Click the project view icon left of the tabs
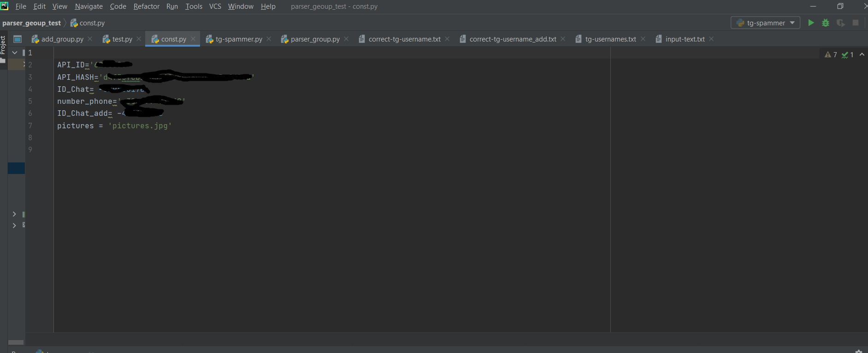Viewport: 868px width, 353px height. pyautogui.click(x=18, y=39)
